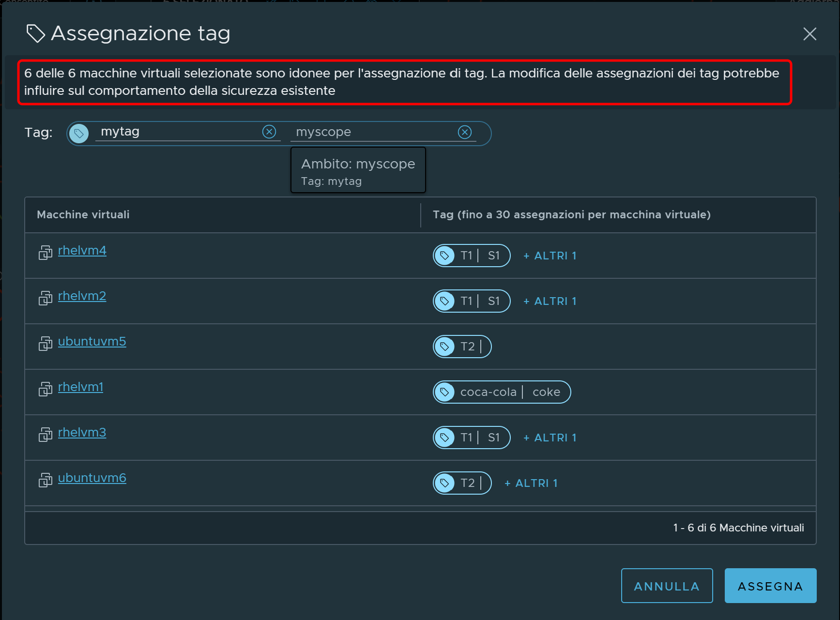
Task: Click the T1|S1 tag icon for rhelvm2
Action: pos(444,301)
